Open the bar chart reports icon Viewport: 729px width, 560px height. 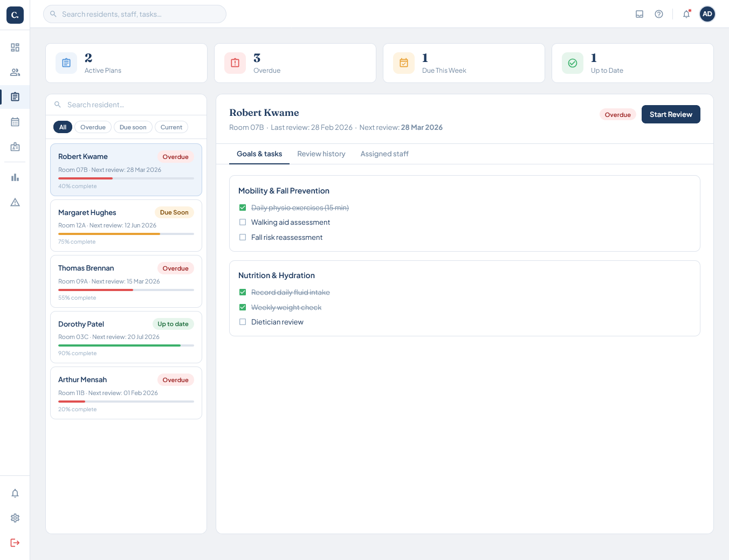click(x=15, y=177)
